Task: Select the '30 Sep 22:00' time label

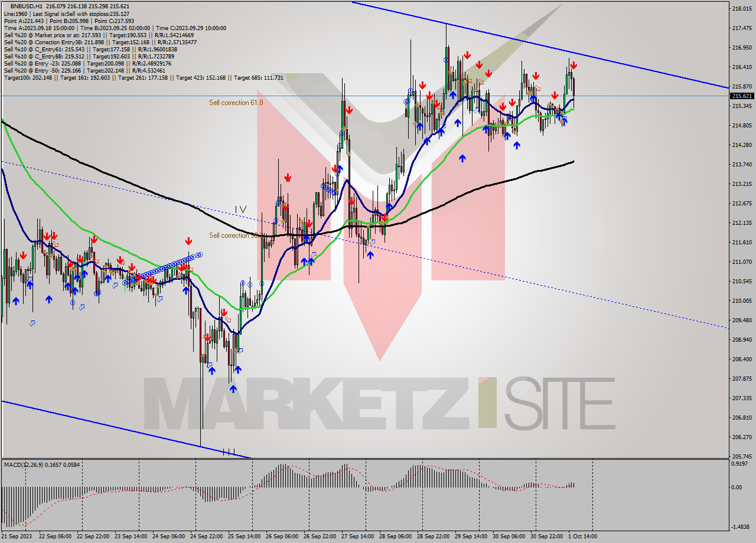Action: coord(547,537)
